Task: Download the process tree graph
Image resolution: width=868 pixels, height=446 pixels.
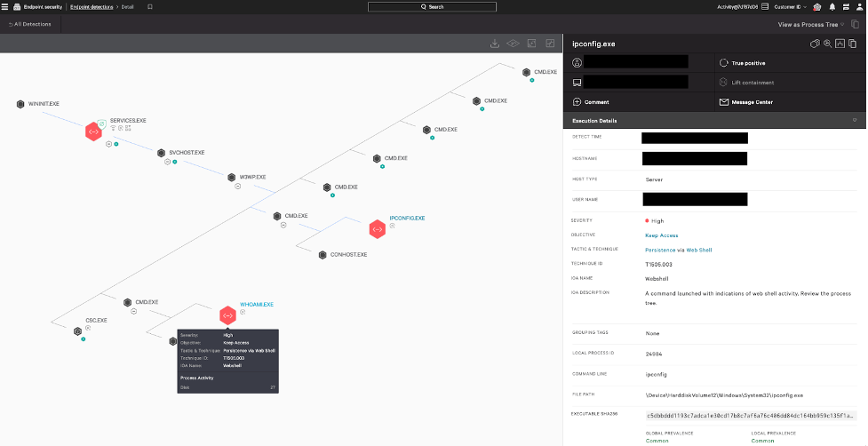Action: (495, 44)
